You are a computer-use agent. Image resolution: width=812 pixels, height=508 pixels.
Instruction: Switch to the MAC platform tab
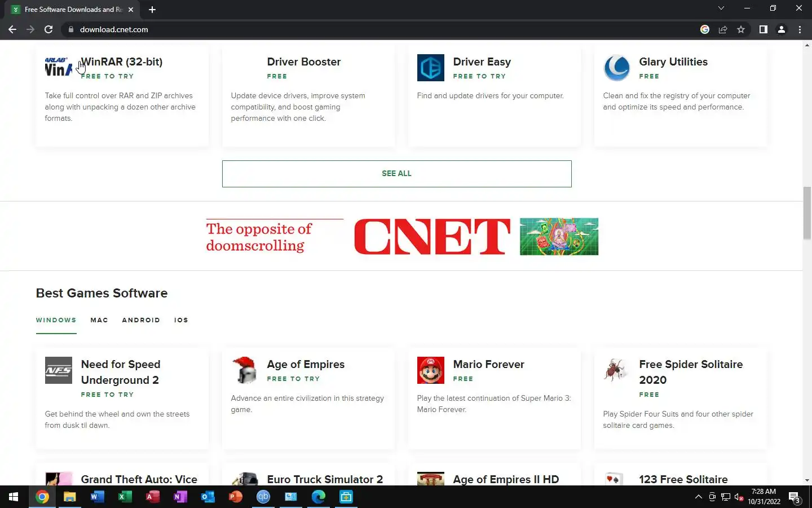tap(99, 320)
